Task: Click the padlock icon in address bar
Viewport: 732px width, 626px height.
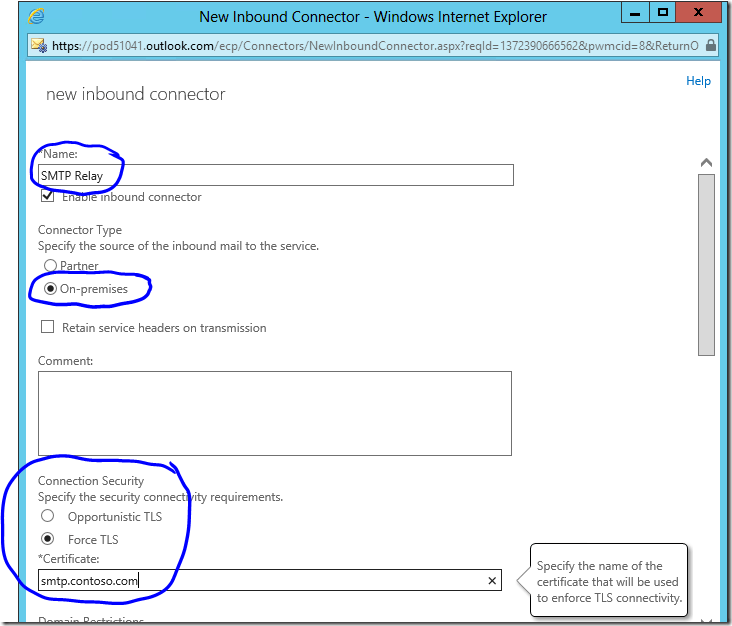Action: click(x=711, y=45)
